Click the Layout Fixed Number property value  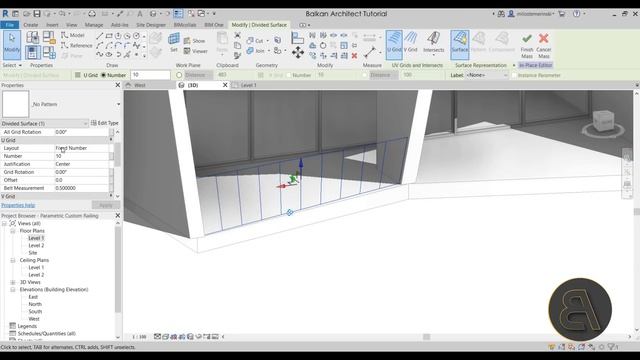[82, 148]
